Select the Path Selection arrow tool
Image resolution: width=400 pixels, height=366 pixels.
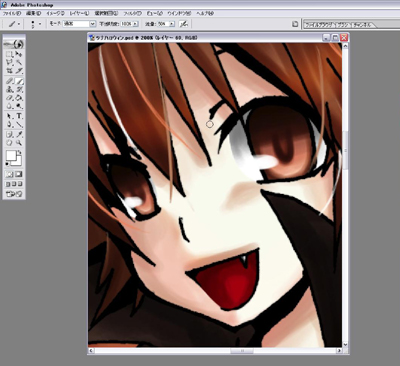point(9,116)
